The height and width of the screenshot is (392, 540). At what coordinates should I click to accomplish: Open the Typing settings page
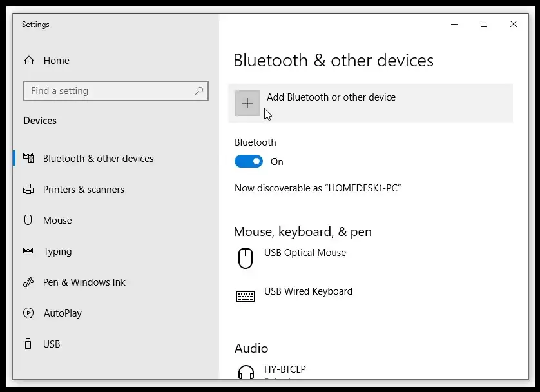click(x=57, y=251)
